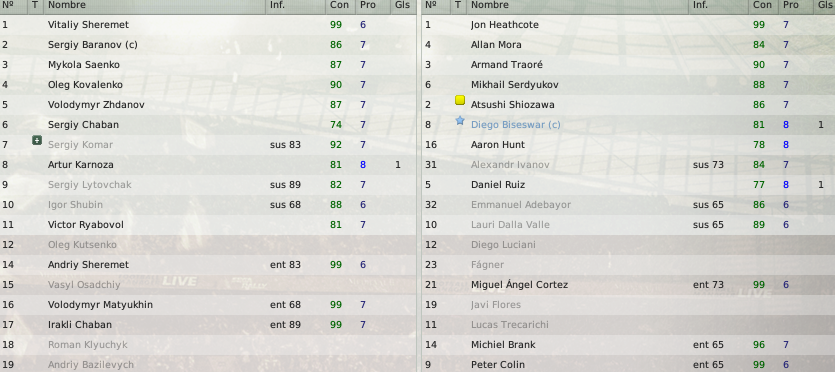Select Vitaliy Sheremet row

coord(208,25)
